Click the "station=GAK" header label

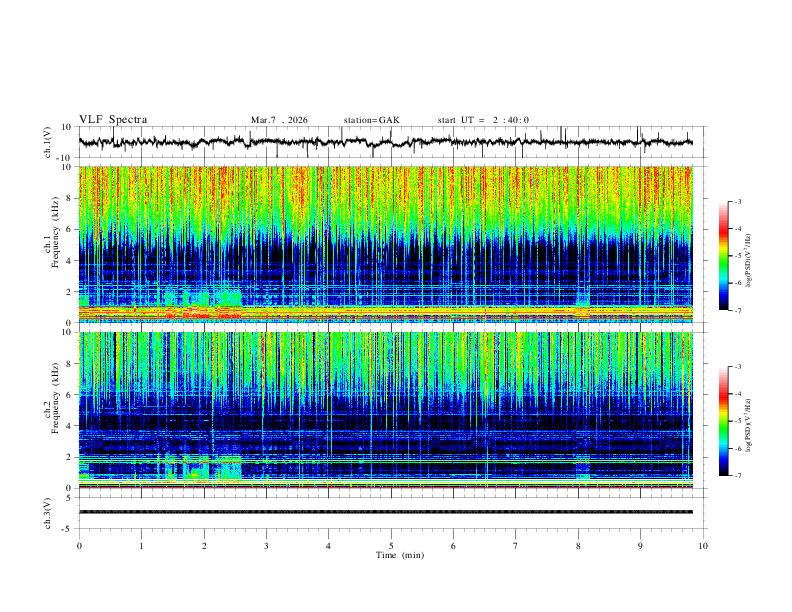(x=372, y=120)
